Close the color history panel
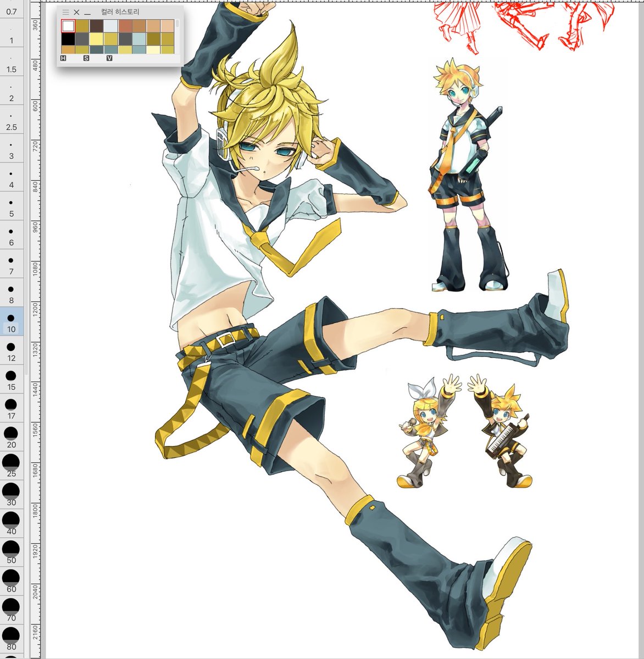This screenshot has width=644, height=659. coord(76,12)
